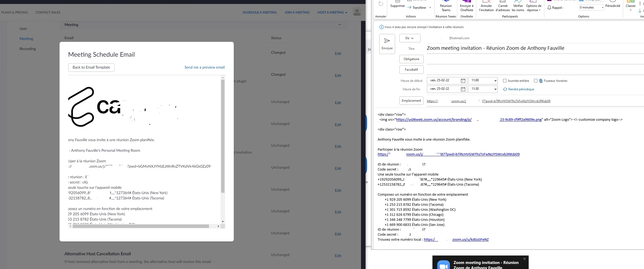644x269 pixels.
Task: Click the Emplacement button
Action: click(411, 101)
